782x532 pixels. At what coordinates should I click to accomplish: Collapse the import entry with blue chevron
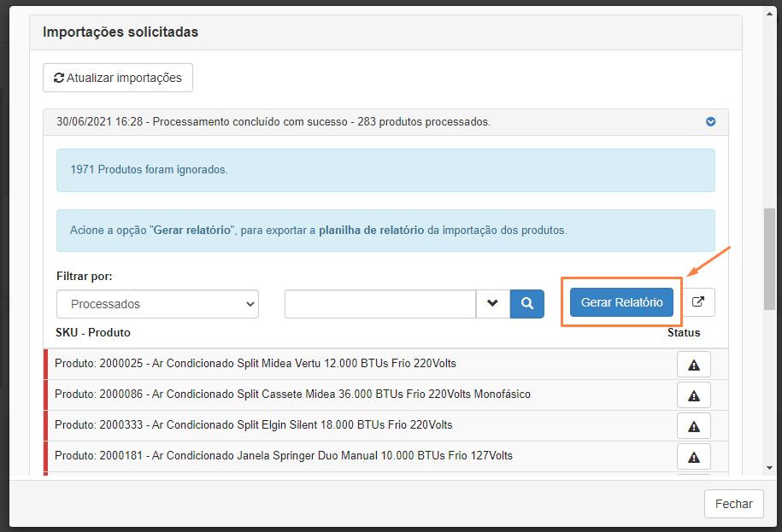click(710, 122)
